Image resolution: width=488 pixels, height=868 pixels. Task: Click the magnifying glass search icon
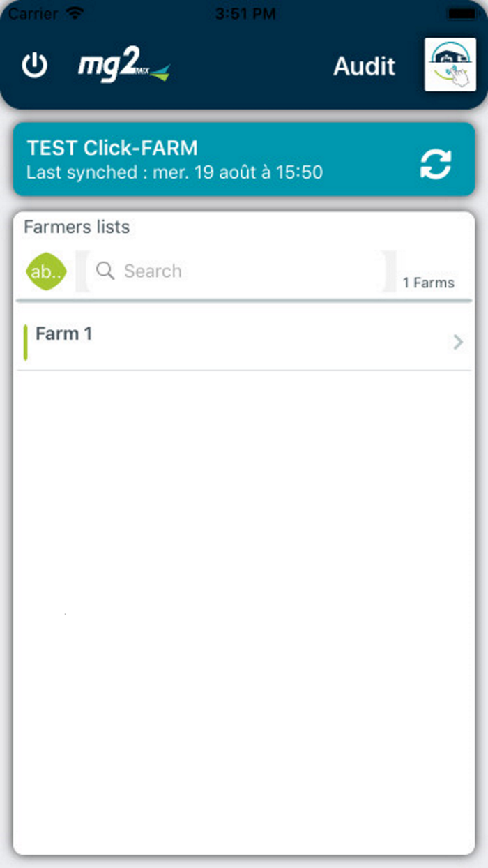(x=104, y=271)
